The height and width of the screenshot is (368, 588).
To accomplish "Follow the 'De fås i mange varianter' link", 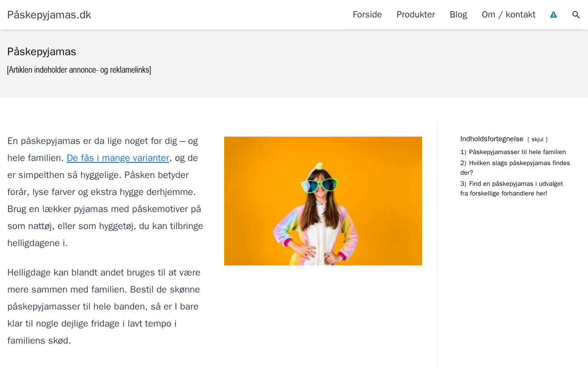I will pos(118,158).
